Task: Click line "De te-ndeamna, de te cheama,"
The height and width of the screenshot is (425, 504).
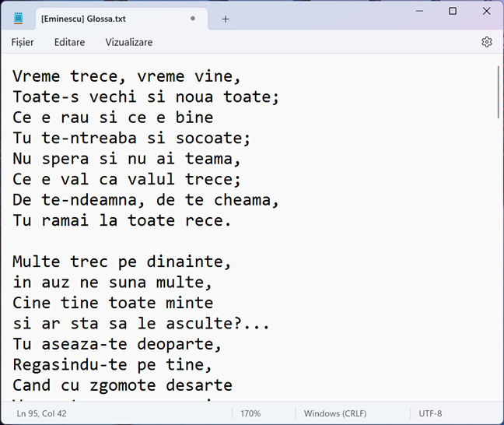Action: pos(145,200)
